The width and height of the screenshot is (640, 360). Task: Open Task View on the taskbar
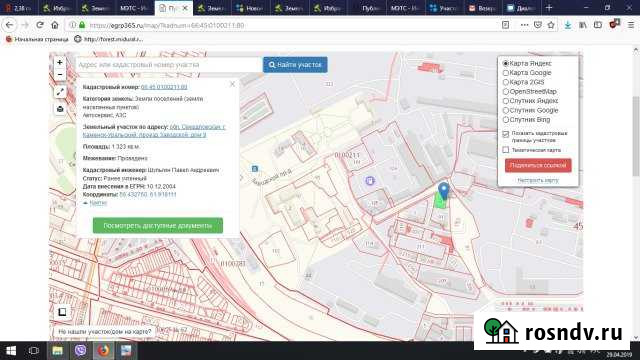(x=34, y=351)
